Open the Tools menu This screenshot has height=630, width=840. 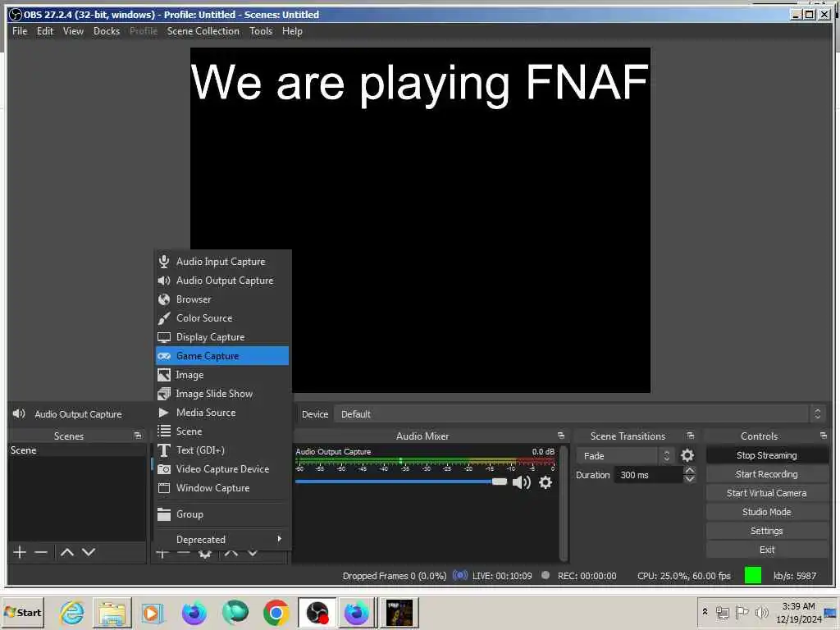261,31
